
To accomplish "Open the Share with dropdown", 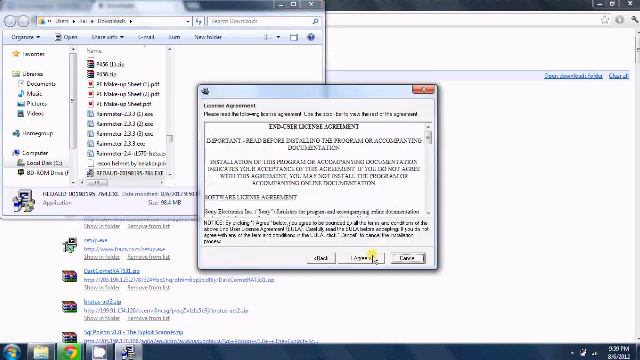I will click(x=107, y=37).
